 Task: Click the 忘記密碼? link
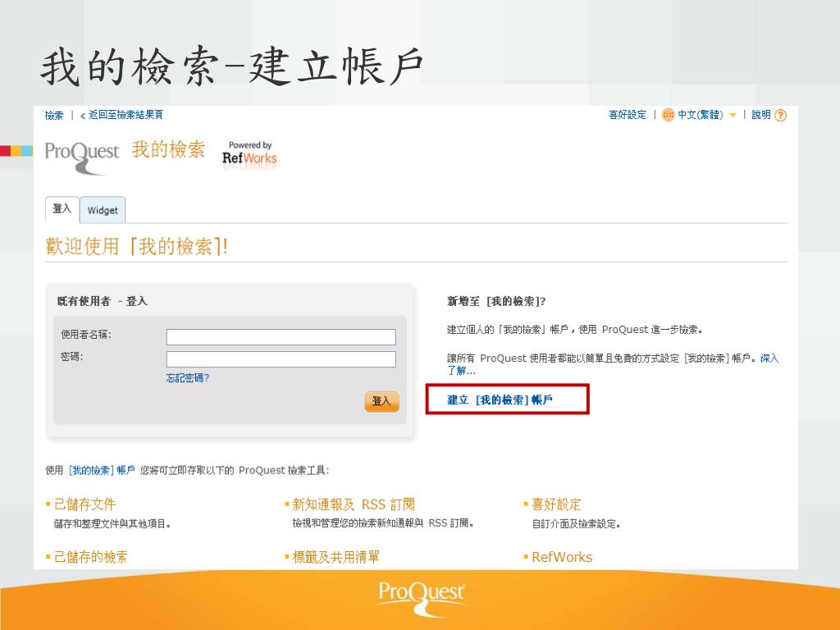(x=188, y=377)
